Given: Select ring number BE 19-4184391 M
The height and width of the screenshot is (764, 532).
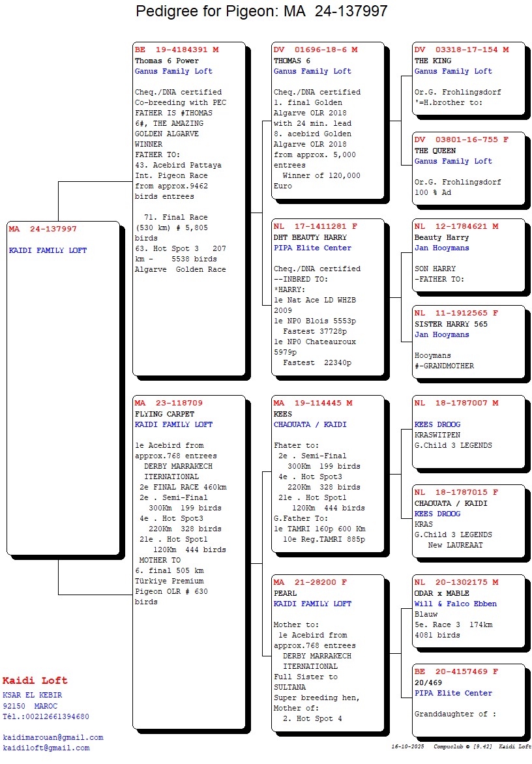Looking at the screenshot, I should click(177, 50).
